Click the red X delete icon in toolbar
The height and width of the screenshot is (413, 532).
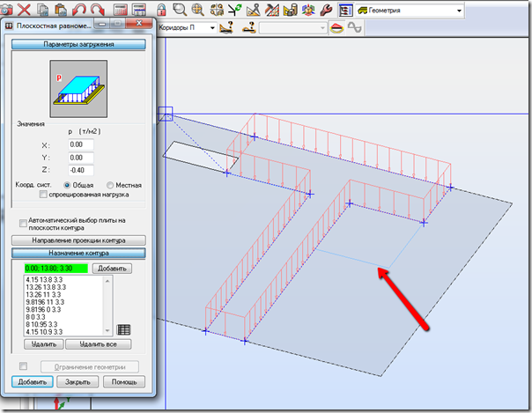tap(22, 11)
